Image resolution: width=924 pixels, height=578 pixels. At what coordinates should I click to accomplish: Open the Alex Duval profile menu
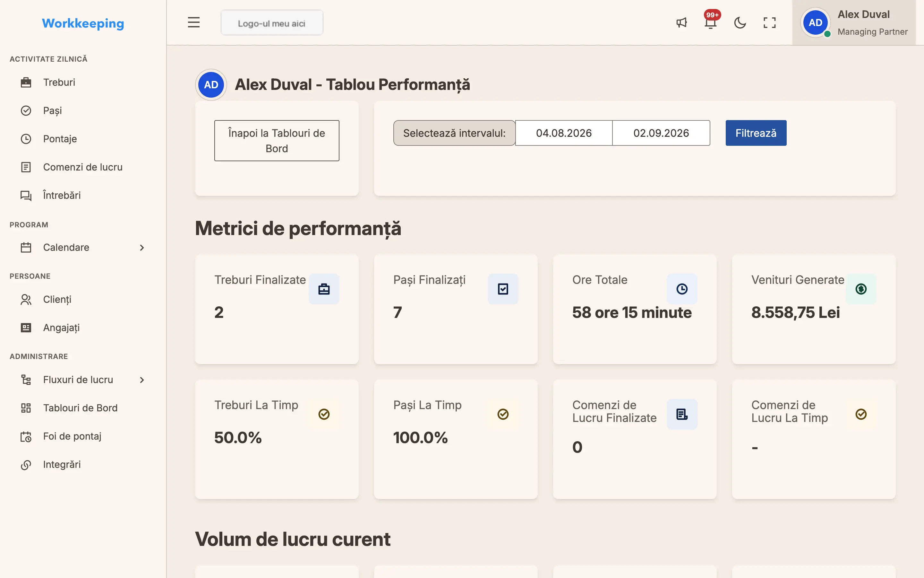coord(854,22)
